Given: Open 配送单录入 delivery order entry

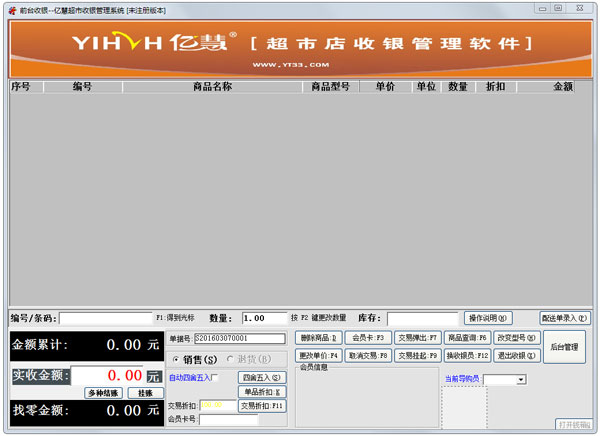Looking at the screenshot, I should point(564,318).
